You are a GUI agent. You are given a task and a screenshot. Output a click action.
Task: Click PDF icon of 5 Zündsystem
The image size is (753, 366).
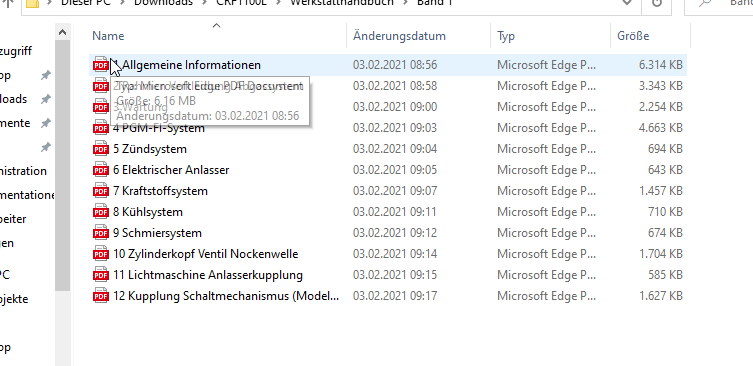100,149
